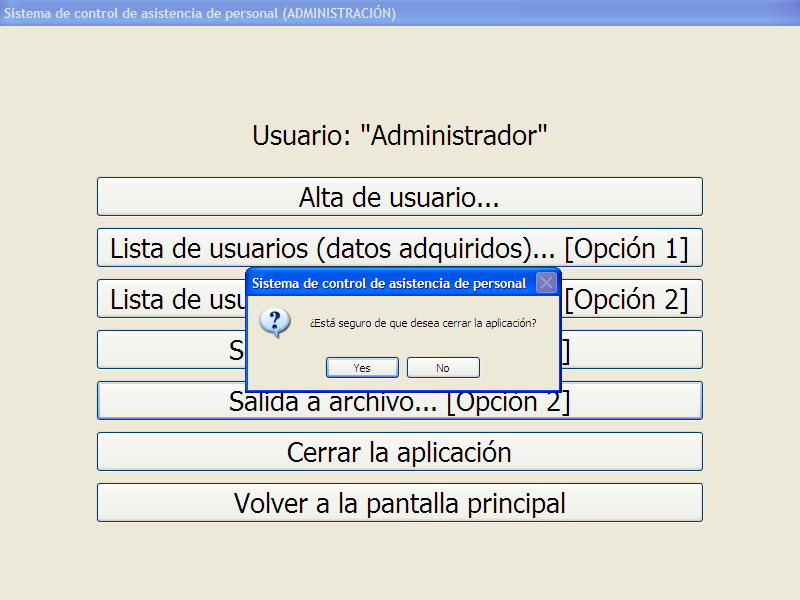Click the dialog's confirmation question text
Screen dimensions: 800x600
pos(422,323)
